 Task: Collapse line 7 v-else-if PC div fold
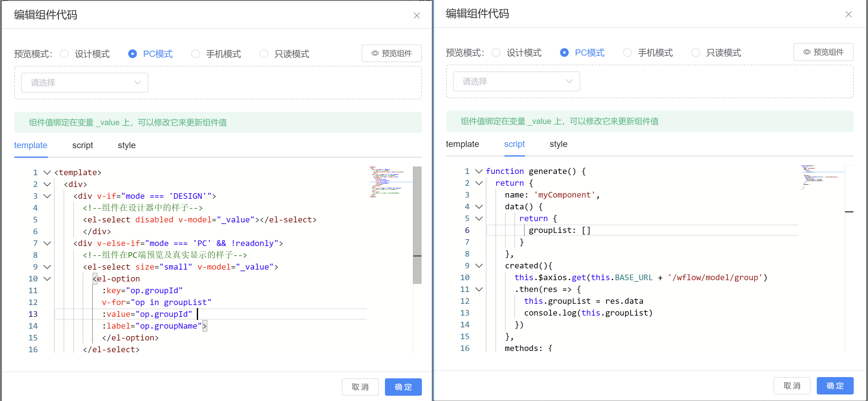pyautogui.click(x=47, y=244)
